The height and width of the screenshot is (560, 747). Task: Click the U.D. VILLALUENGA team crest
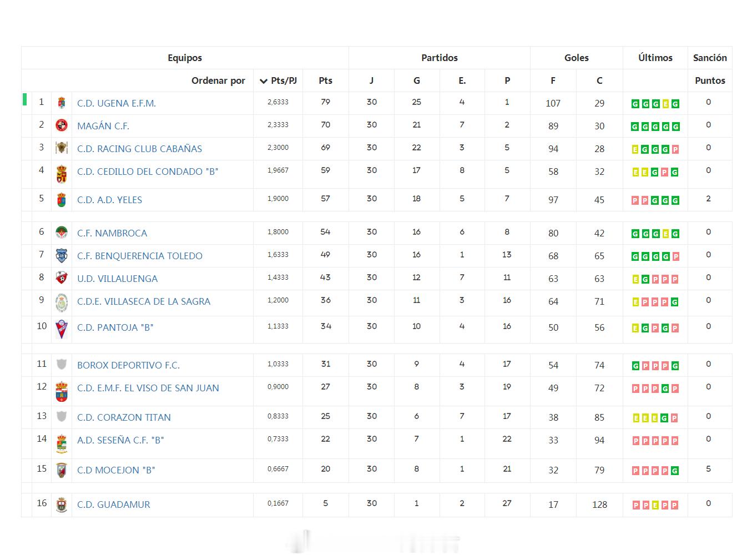point(62,278)
